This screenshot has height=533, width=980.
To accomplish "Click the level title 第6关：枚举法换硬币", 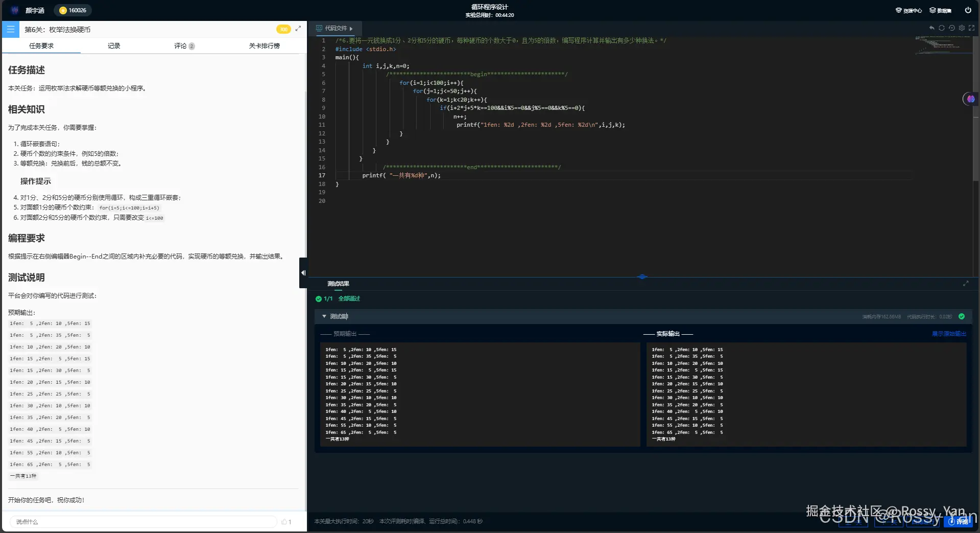I will [x=58, y=30].
